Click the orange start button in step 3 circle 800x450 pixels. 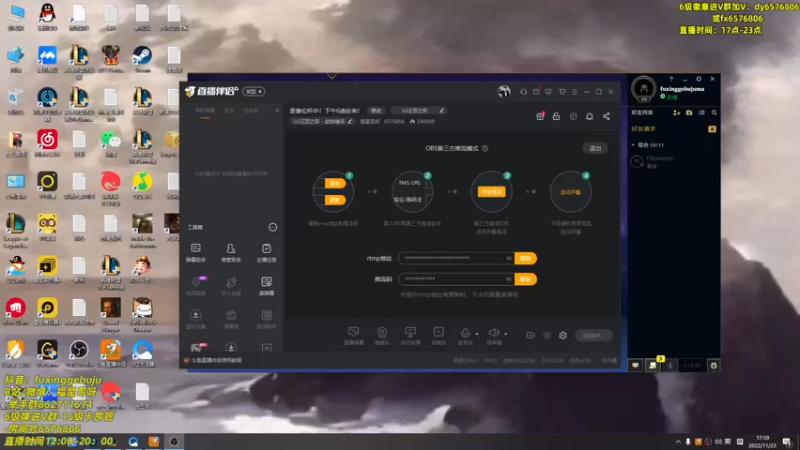tap(491, 192)
